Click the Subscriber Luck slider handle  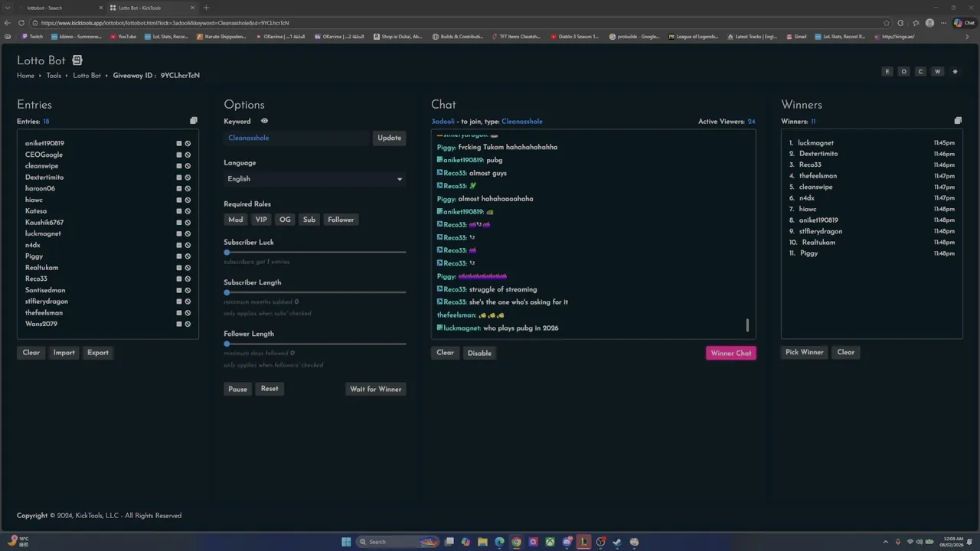[x=227, y=252]
